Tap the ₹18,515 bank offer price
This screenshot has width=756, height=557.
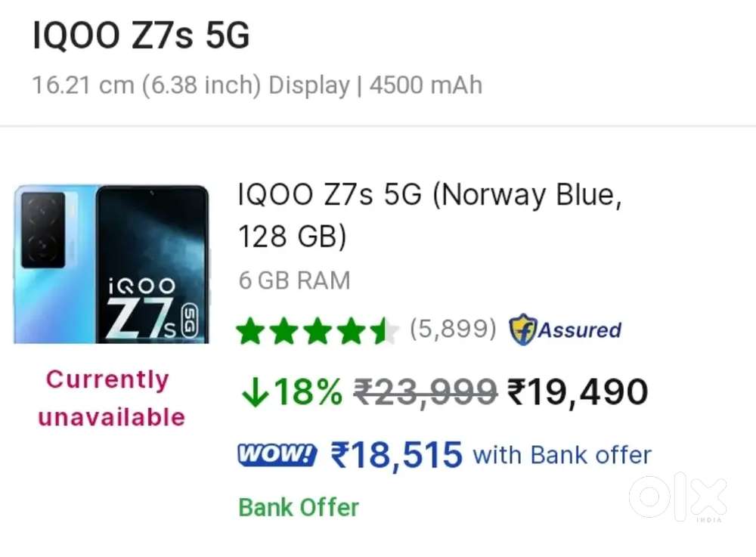coord(396,455)
